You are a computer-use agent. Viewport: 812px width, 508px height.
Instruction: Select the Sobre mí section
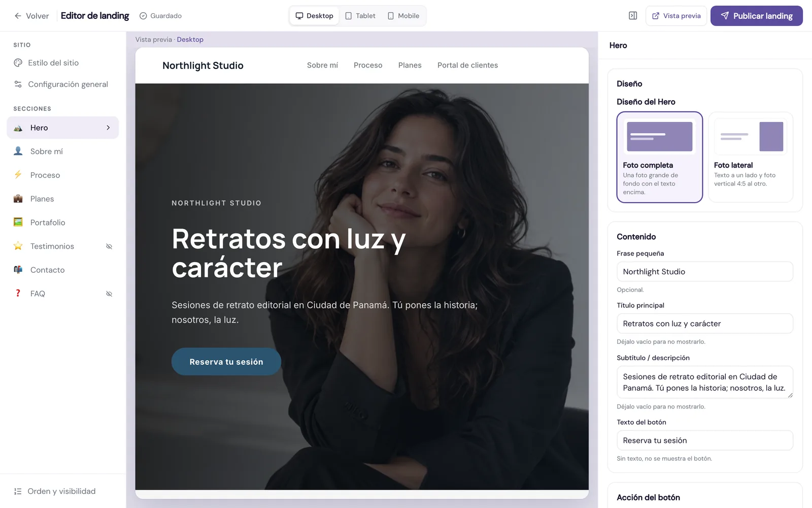[x=63, y=151]
